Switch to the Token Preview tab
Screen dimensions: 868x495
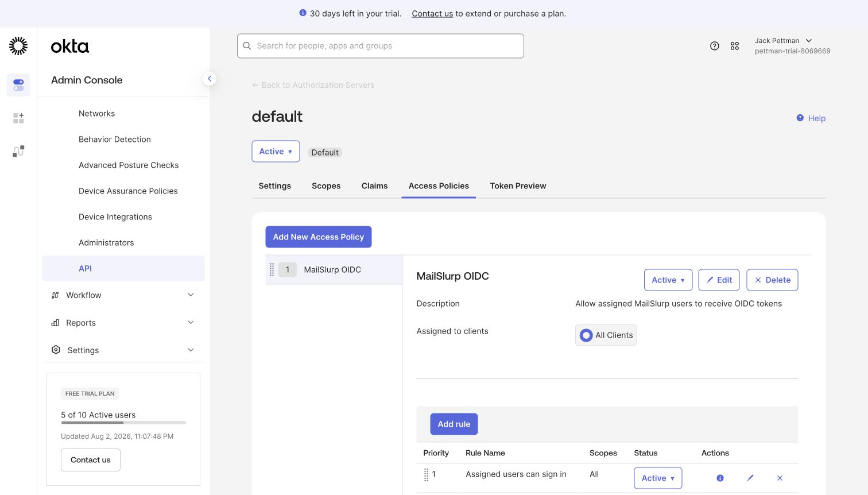click(518, 186)
